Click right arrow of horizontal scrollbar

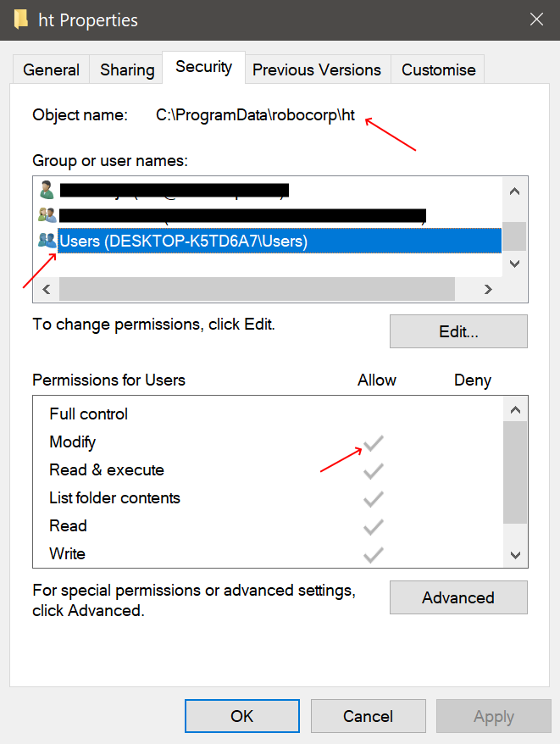(488, 290)
